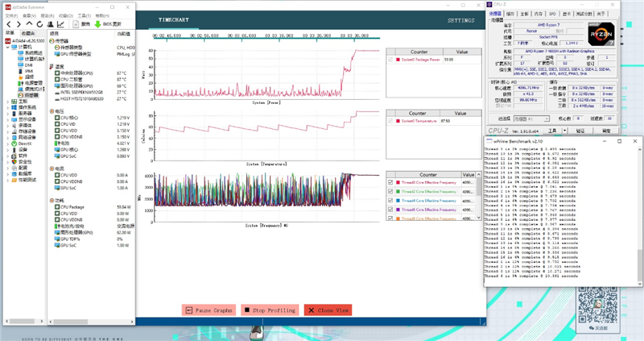Refresh the AIDA64 sensor readings
The height and width of the screenshot is (341, 644).
(x=39, y=24)
